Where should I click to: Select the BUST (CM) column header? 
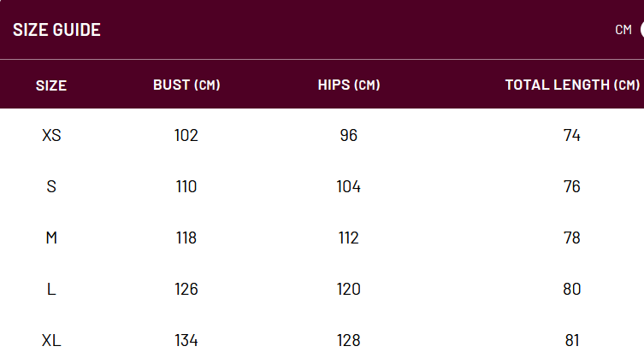[x=186, y=85]
